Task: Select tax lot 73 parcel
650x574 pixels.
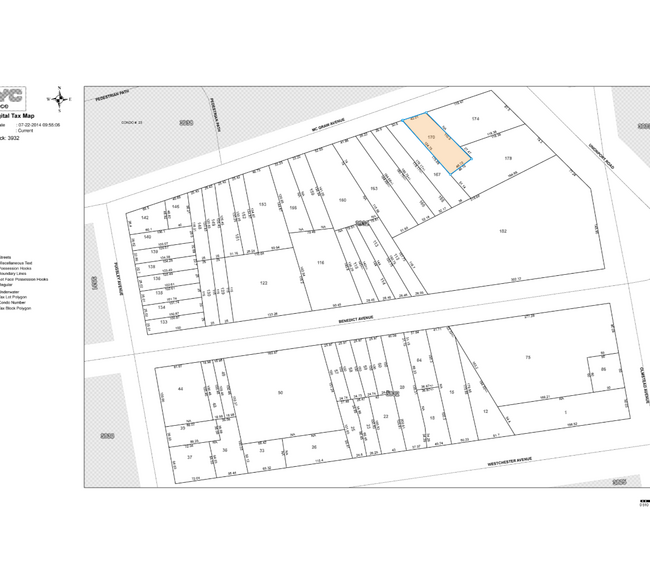Action: (x=527, y=357)
